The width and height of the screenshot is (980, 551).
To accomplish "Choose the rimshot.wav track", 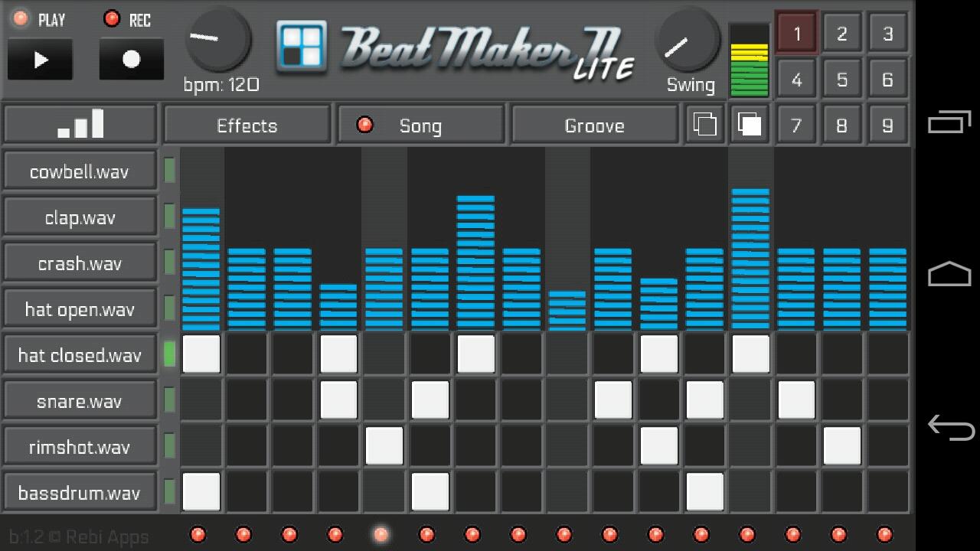I will pyautogui.click(x=80, y=446).
